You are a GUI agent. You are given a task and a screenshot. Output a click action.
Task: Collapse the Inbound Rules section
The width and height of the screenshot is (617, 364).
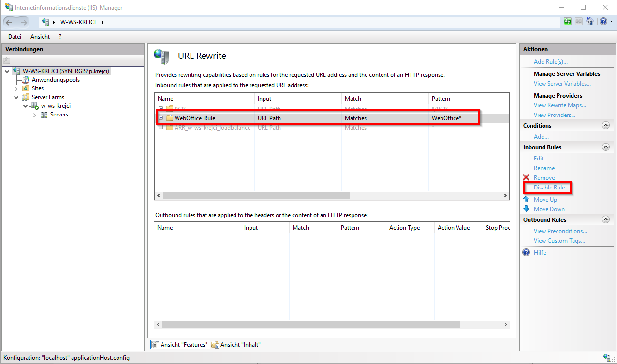pos(605,146)
